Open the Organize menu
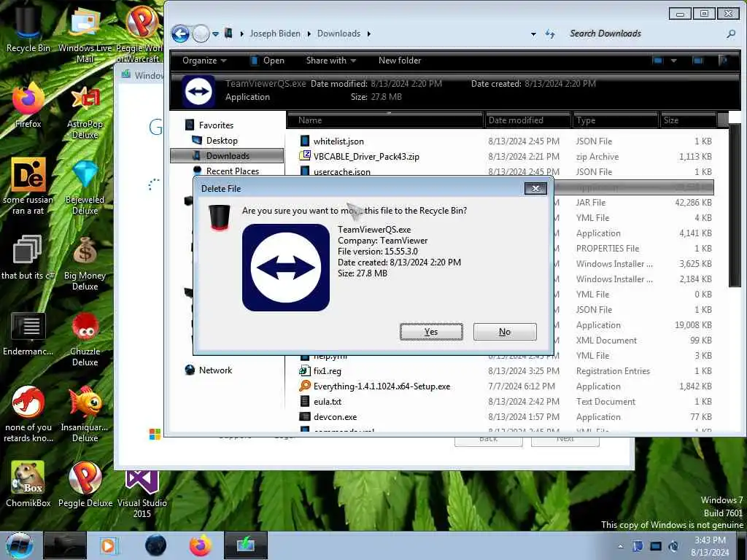 coord(204,61)
